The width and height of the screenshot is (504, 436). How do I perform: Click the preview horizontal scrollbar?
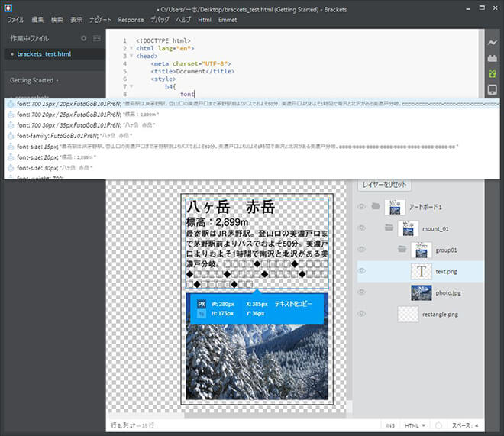265,415
